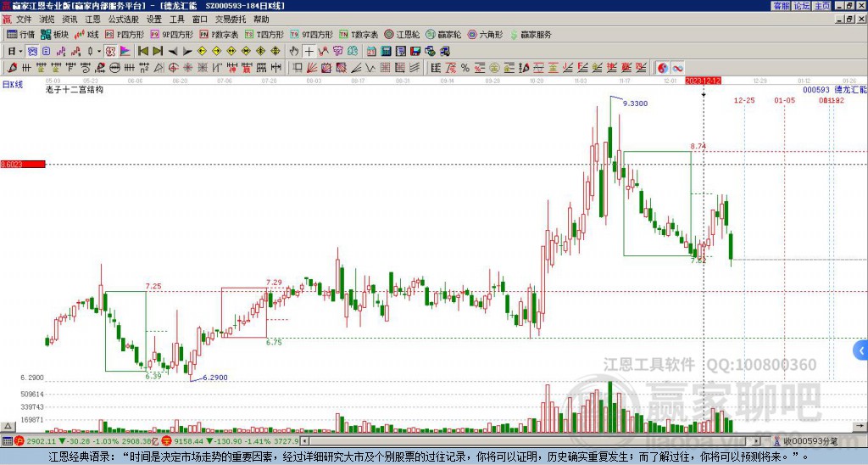The image size is (868, 465).
Task: Jump to last bar with green end arrow
Action: click(158, 52)
